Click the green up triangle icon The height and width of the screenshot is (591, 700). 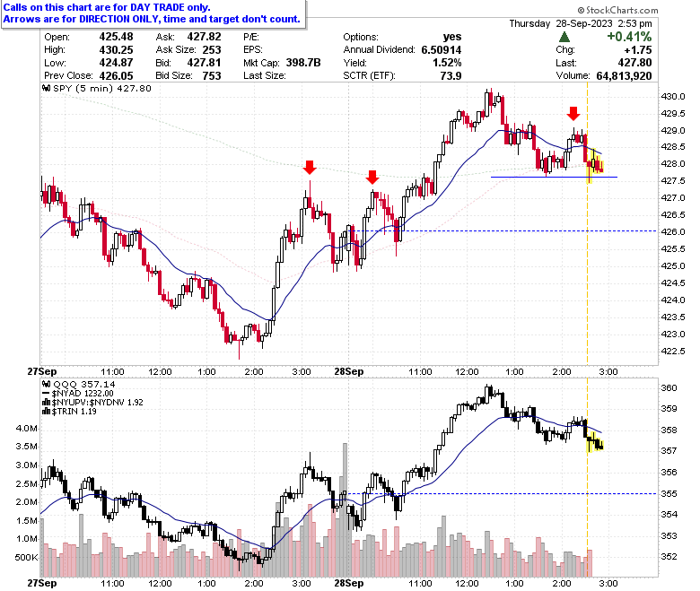[x=564, y=37]
